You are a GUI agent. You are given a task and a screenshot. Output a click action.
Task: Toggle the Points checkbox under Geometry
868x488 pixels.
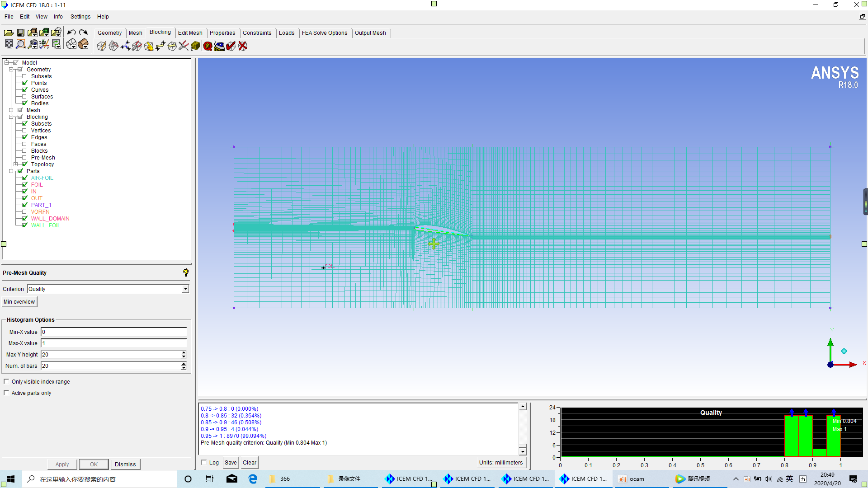tap(25, 83)
